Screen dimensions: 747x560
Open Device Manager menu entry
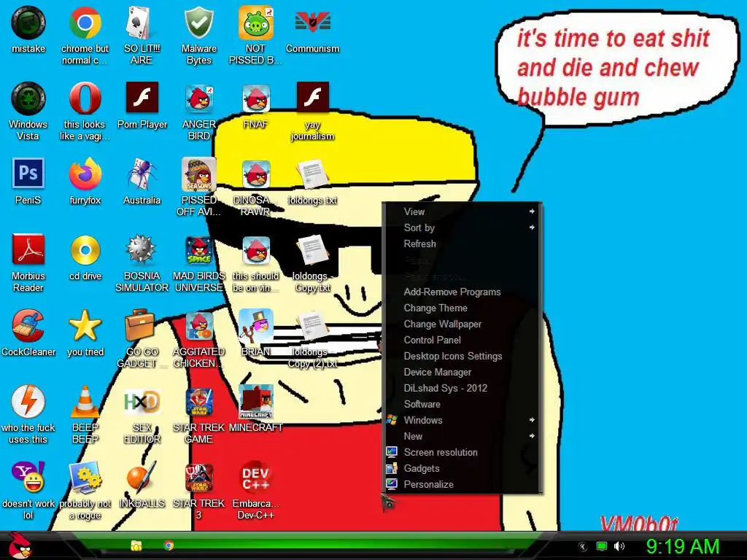pos(462,373)
